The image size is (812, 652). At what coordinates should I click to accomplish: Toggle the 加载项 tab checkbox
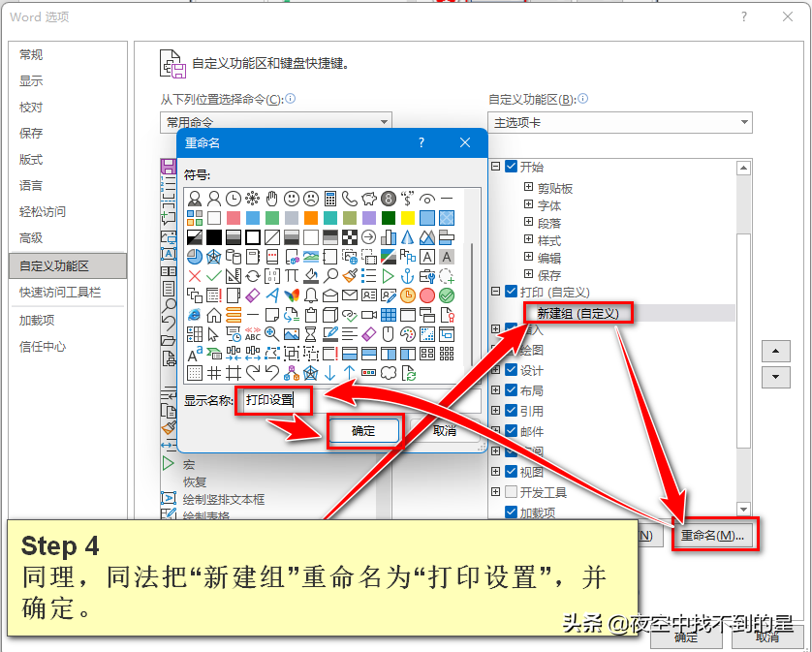[511, 512]
